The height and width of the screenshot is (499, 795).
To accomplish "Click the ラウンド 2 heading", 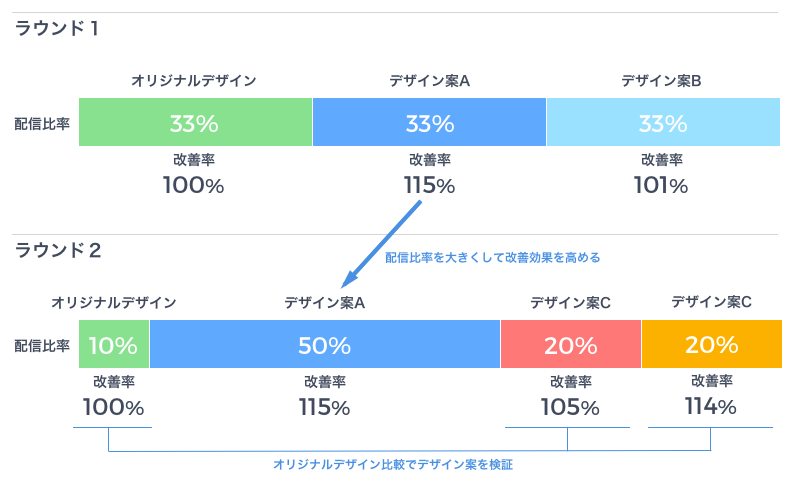I will 58,251.
